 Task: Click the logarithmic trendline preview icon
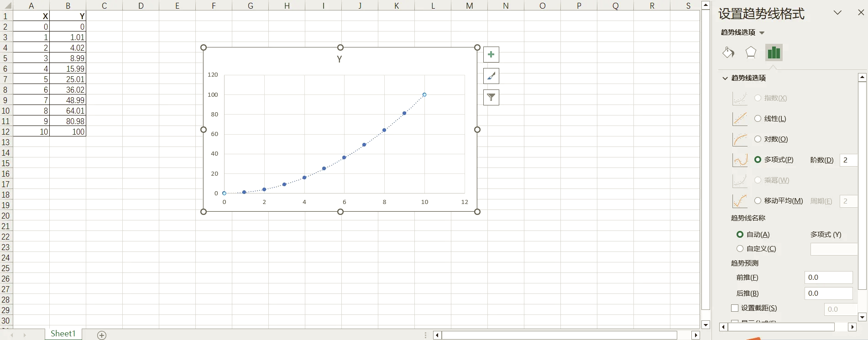740,139
